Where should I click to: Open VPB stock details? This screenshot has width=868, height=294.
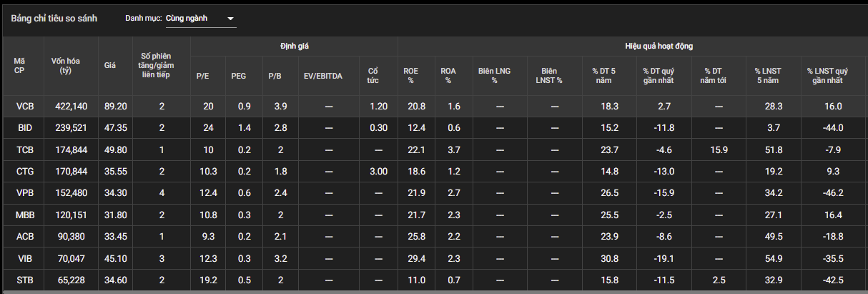coord(24,193)
